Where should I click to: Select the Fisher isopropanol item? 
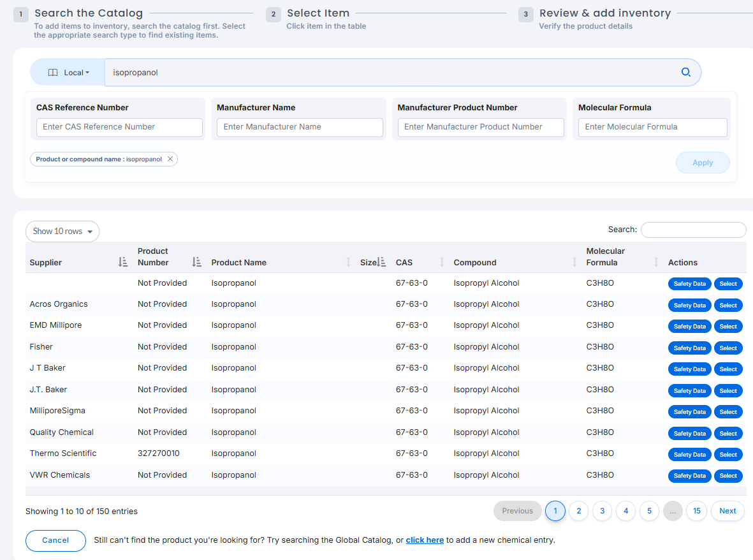click(x=728, y=348)
